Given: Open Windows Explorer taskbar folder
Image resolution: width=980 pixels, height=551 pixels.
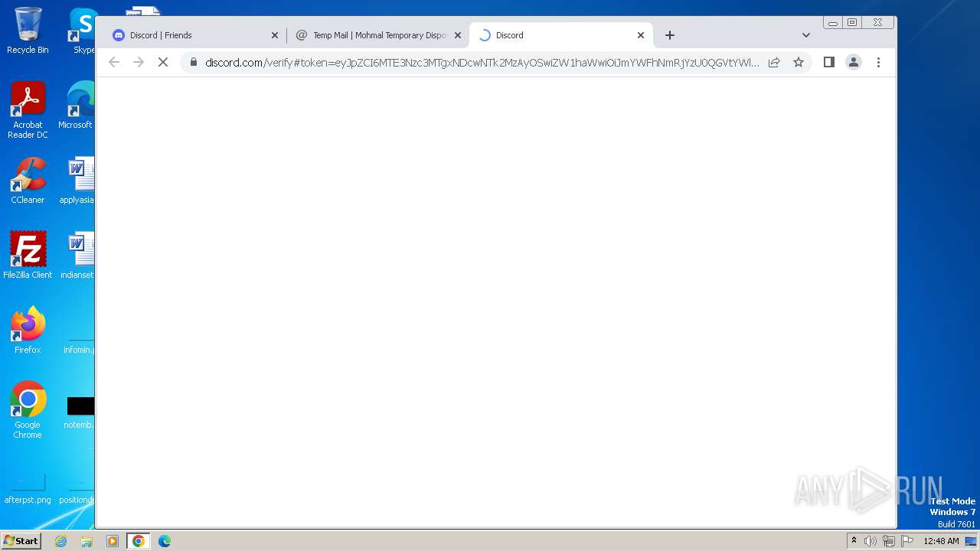Looking at the screenshot, I should click(87, 541).
